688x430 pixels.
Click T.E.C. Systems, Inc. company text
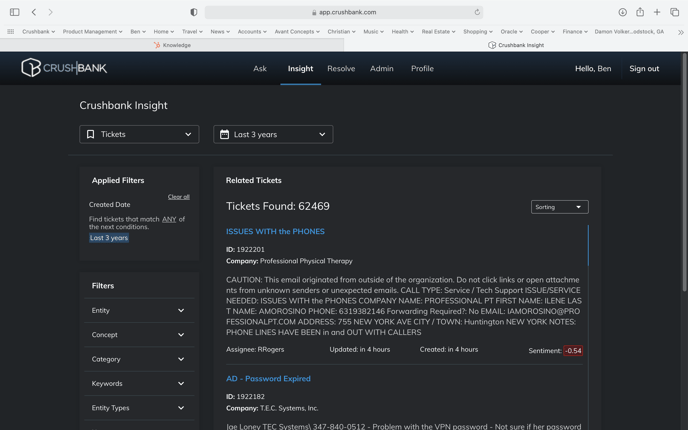click(289, 408)
